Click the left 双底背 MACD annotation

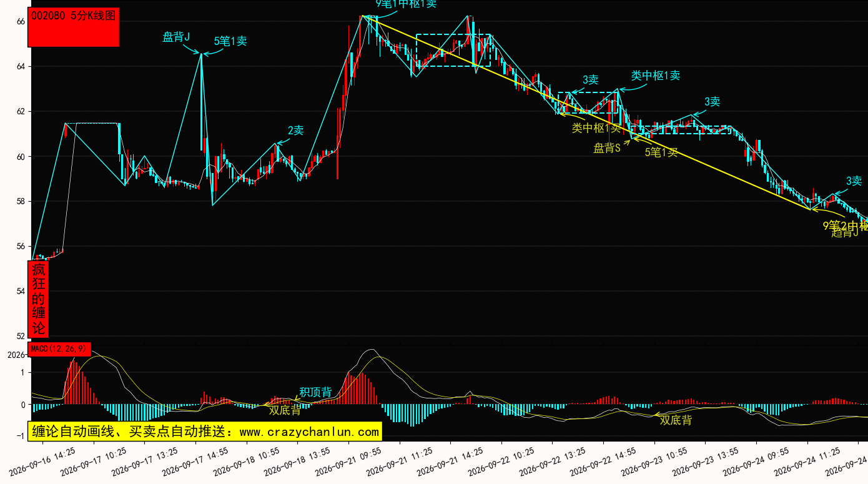pyautogui.click(x=285, y=410)
